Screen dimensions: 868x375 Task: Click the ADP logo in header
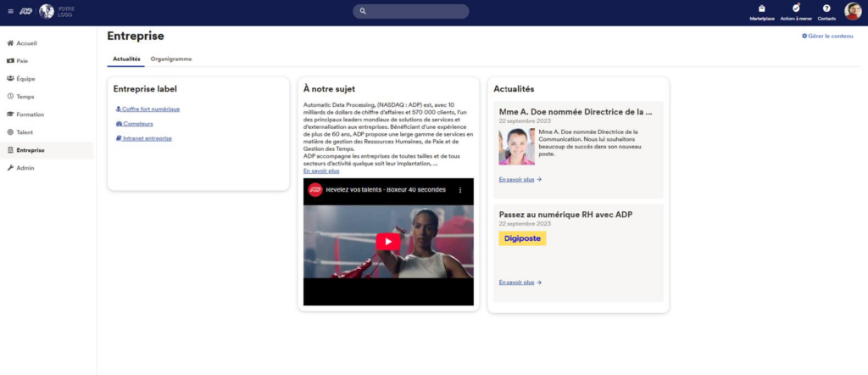pyautogui.click(x=26, y=12)
